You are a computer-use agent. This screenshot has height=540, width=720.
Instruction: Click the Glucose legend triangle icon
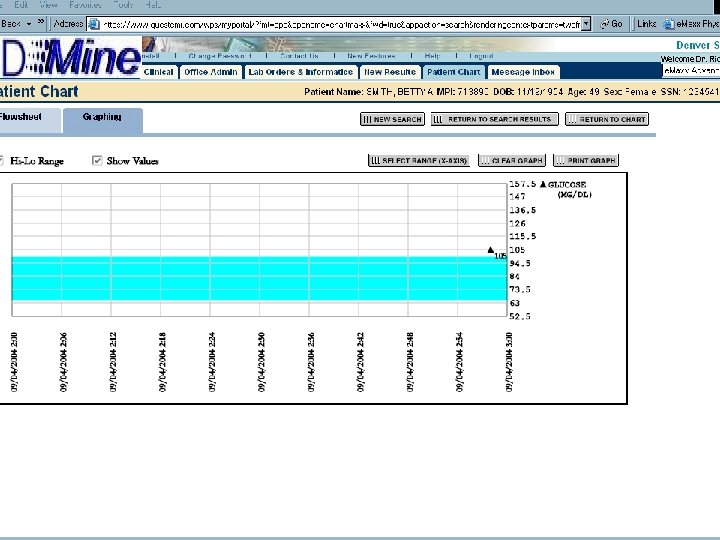point(543,185)
